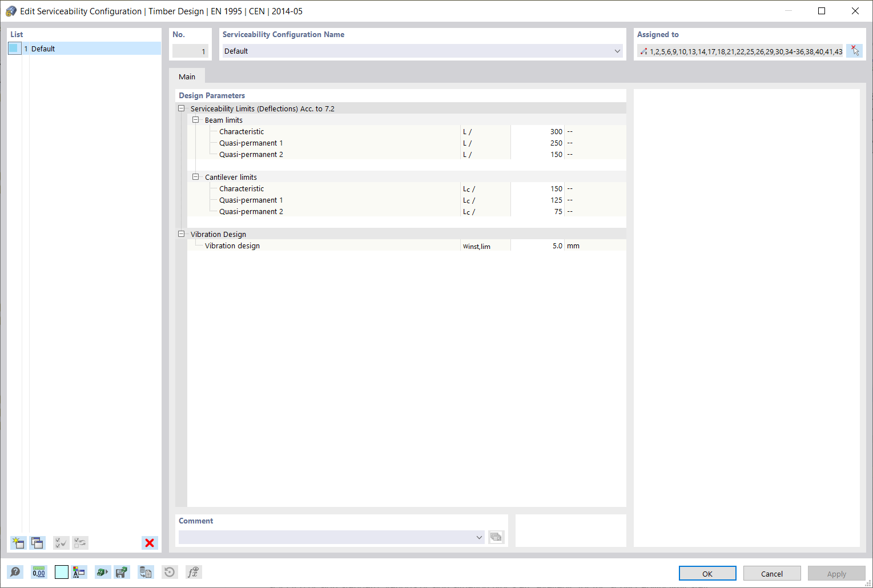Click the invert selection checkboxes icon
The height and width of the screenshot is (588, 873).
tap(79, 543)
